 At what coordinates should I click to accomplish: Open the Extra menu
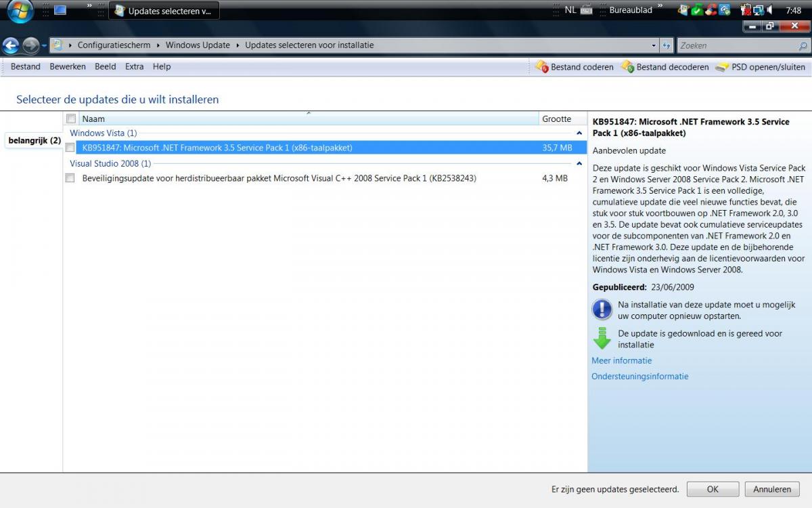[135, 66]
